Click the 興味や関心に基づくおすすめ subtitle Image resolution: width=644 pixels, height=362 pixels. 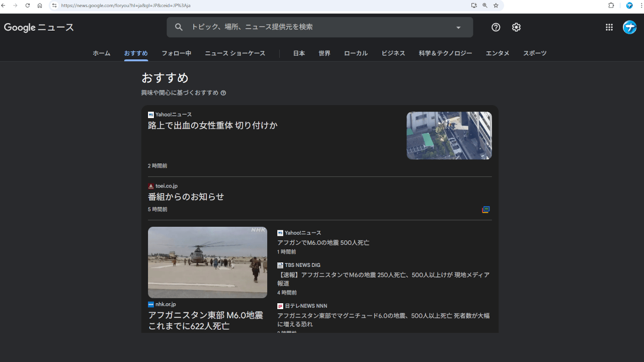(180, 93)
